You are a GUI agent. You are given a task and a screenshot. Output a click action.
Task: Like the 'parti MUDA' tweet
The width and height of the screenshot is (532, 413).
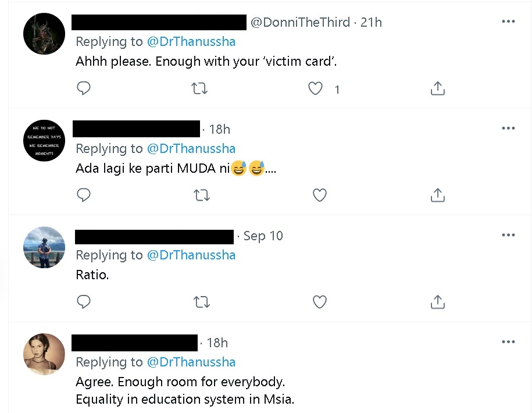click(x=319, y=195)
